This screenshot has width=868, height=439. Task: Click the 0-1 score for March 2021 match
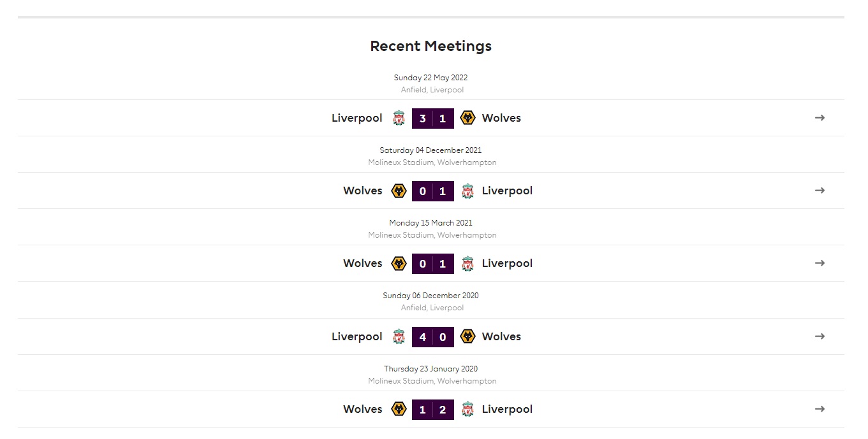click(x=433, y=263)
